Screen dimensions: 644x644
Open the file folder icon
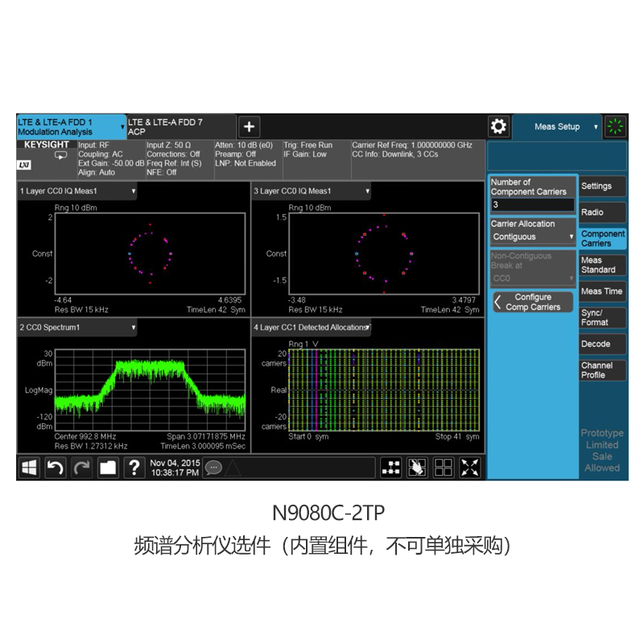[108, 468]
